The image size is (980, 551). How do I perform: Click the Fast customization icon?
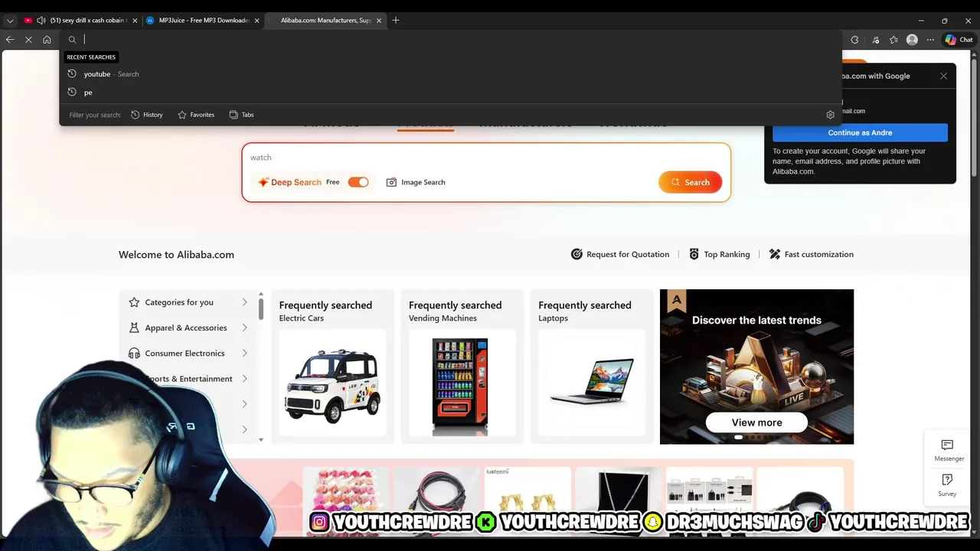[x=775, y=254]
